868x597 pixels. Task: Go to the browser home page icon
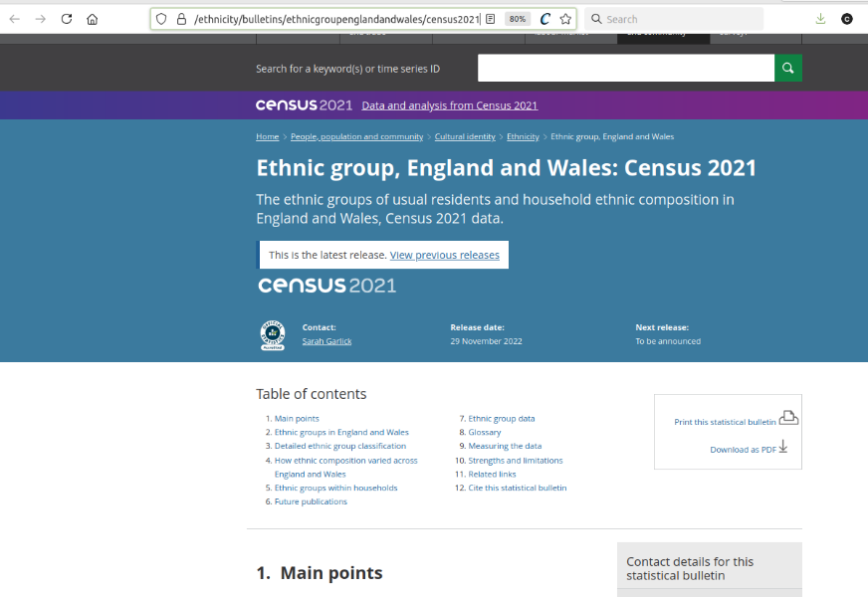point(93,19)
